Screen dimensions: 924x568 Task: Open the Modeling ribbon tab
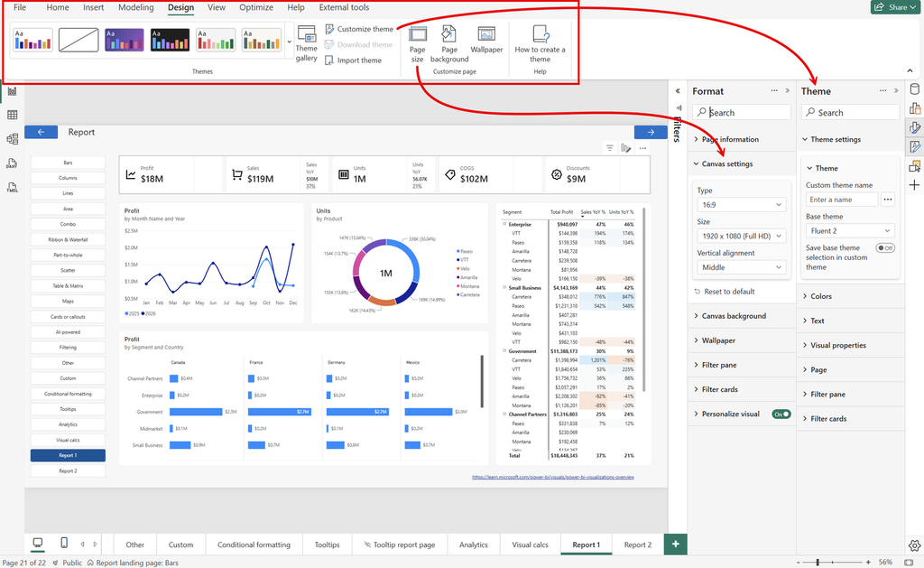click(x=135, y=7)
